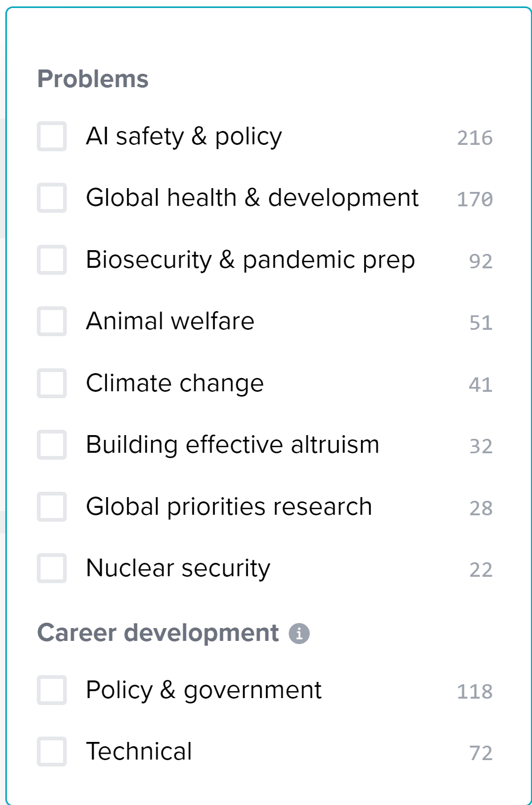Enable the Global health & development filter checkbox

(52, 198)
